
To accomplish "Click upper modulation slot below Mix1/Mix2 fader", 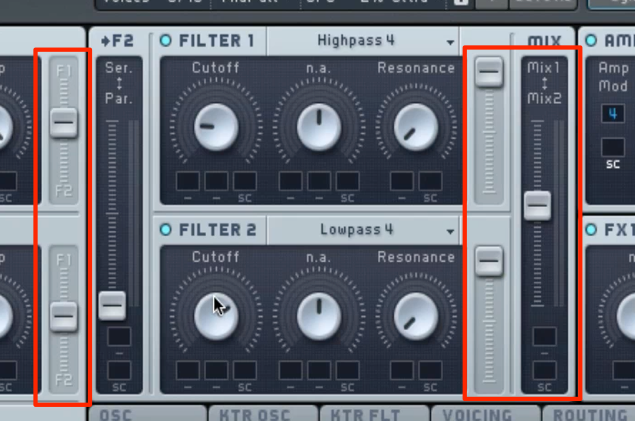I will tap(544, 337).
